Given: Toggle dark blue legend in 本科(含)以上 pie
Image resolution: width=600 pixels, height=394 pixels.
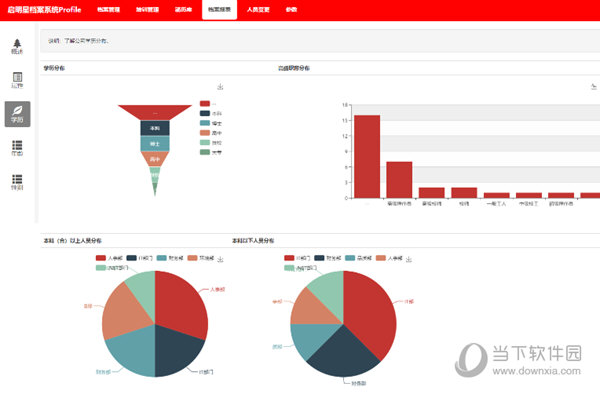Looking at the screenshot, I should pyautogui.click(x=140, y=258).
